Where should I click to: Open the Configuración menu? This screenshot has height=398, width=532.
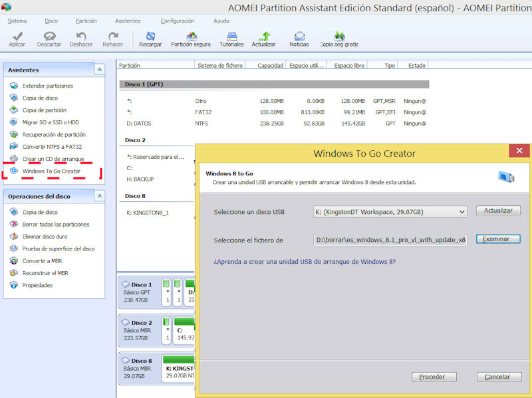[177, 21]
